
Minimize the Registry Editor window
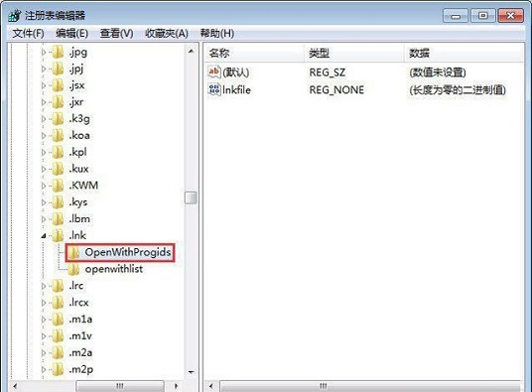point(456,16)
